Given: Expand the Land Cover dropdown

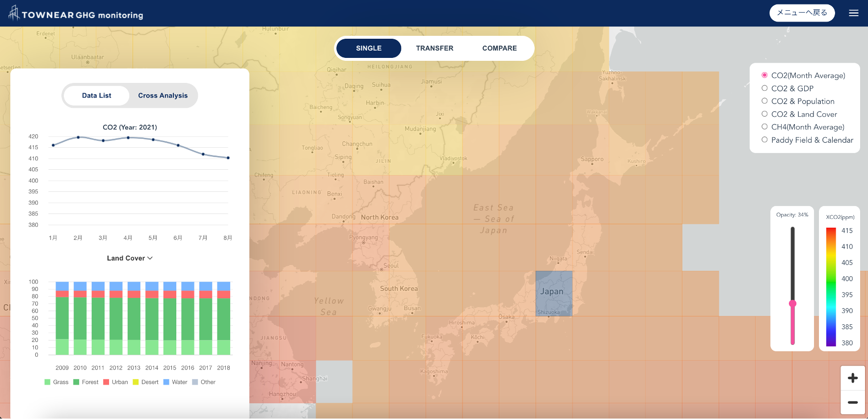Looking at the screenshot, I should tap(130, 258).
